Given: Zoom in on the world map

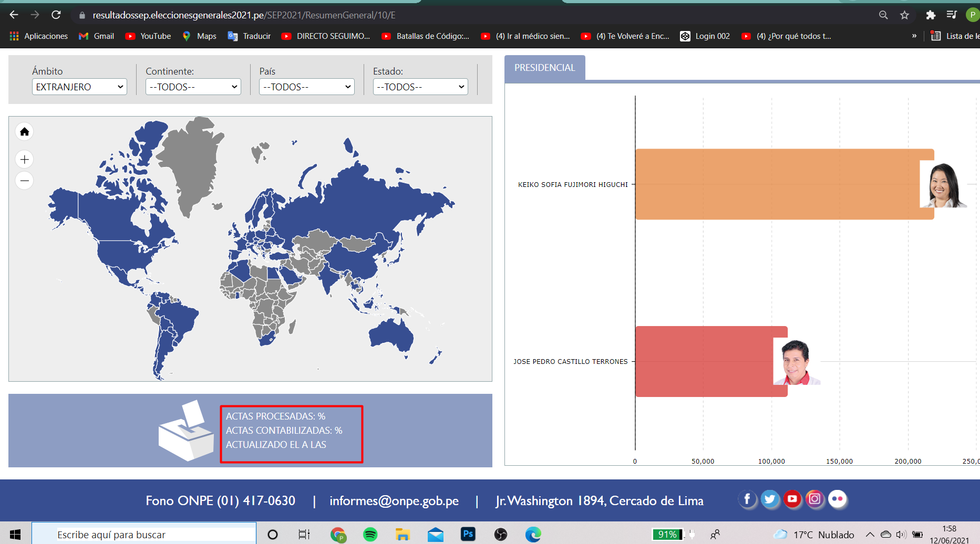Looking at the screenshot, I should click(x=24, y=159).
